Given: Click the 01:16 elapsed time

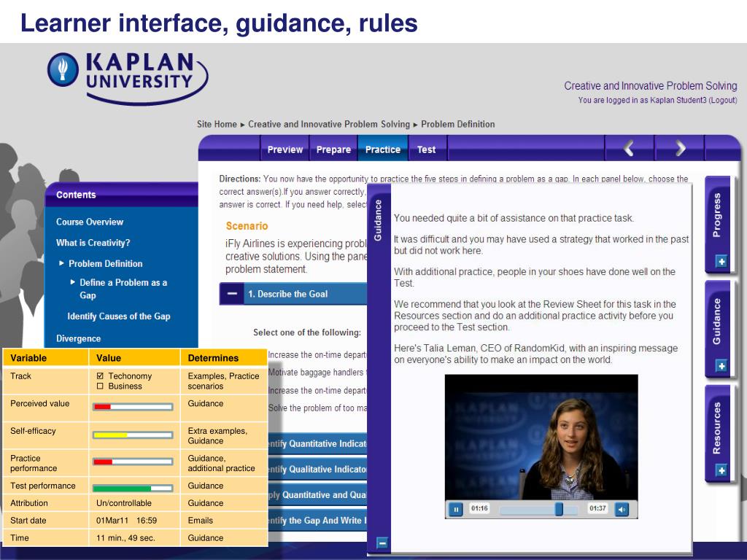Looking at the screenshot, I should 479,508.
